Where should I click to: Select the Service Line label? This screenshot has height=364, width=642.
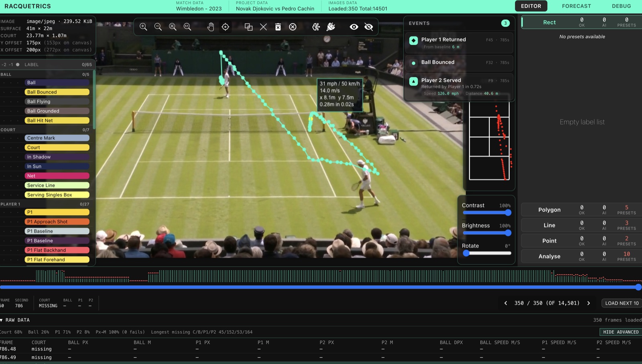coord(57,185)
